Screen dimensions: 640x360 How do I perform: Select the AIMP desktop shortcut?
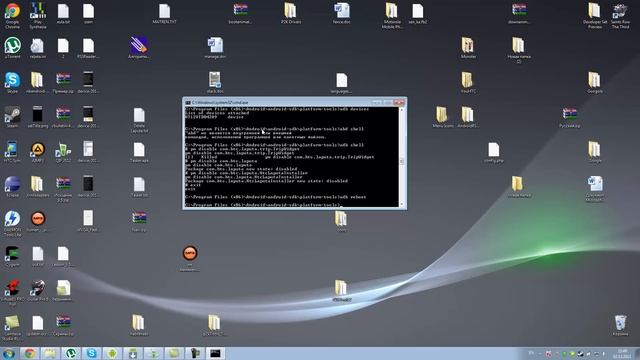[38, 152]
